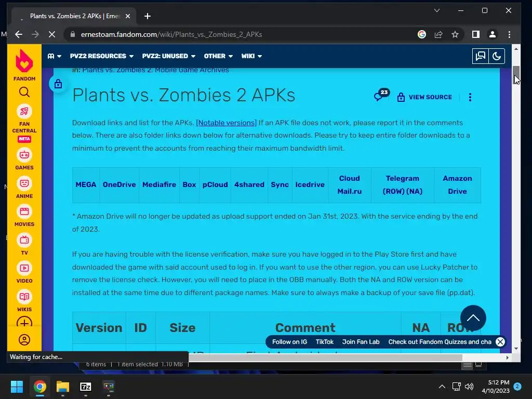The image size is (532, 399).
Task: Go back to the previous page in Chrome
Action: pos(19,34)
